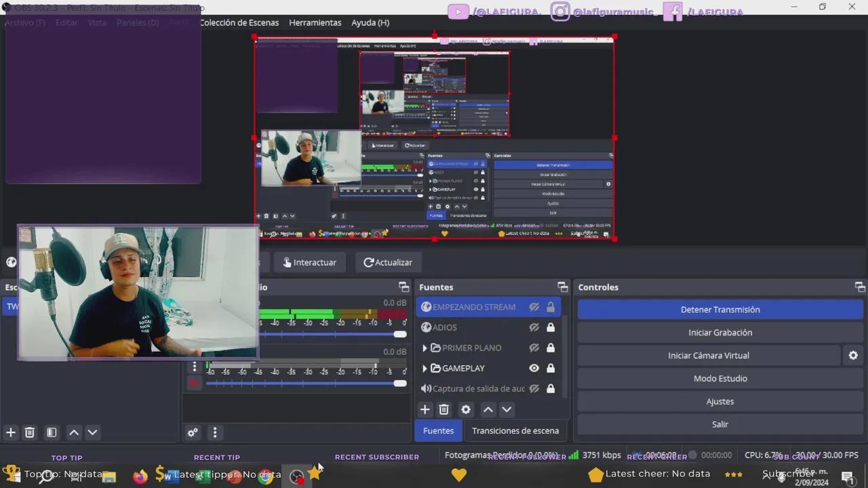Switch to Transiciones de escena tab
The image size is (868, 488).
[515, 430]
